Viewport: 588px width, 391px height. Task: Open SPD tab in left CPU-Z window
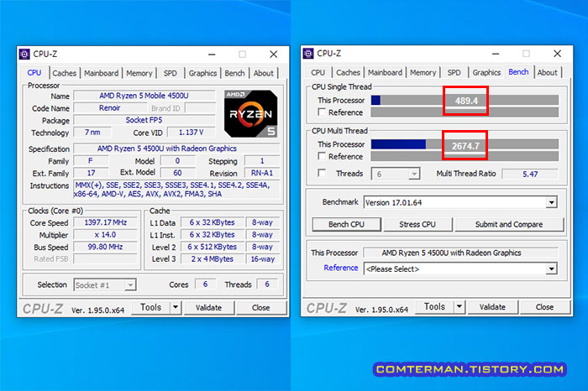(x=170, y=73)
